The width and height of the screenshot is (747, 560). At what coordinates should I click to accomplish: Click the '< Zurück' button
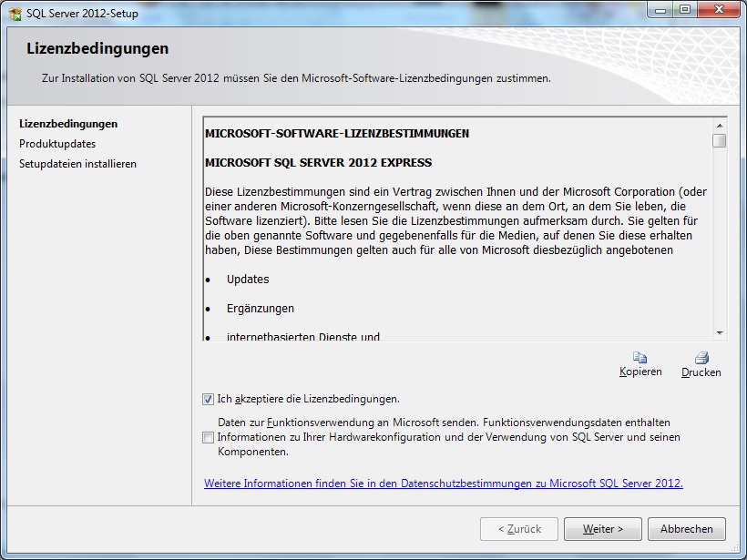coord(518,528)
